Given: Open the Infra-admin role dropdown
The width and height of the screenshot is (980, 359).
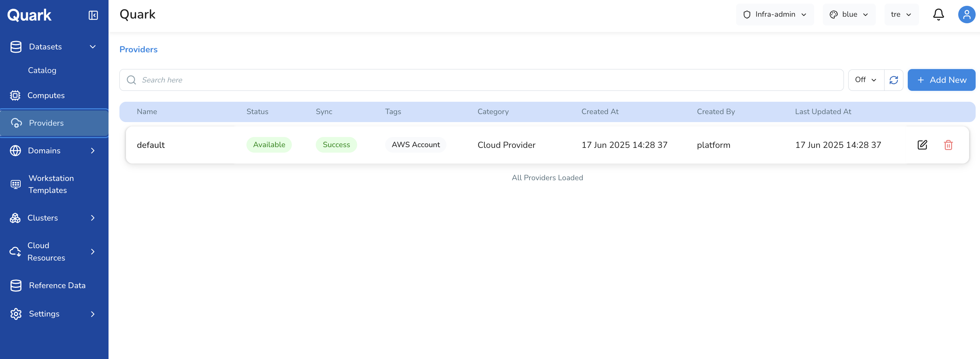Looking at the screenshot, I should pos(775,15).
